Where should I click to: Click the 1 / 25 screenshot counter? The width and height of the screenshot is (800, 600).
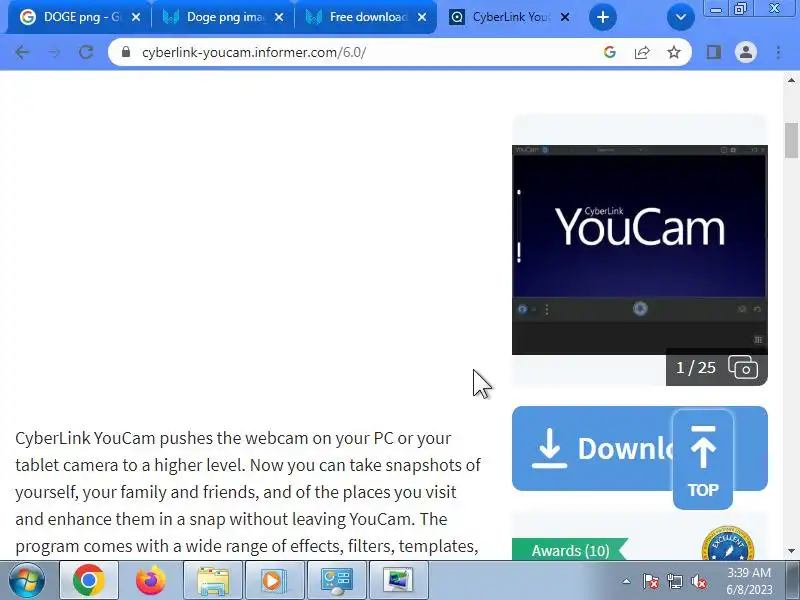point(696,368)
